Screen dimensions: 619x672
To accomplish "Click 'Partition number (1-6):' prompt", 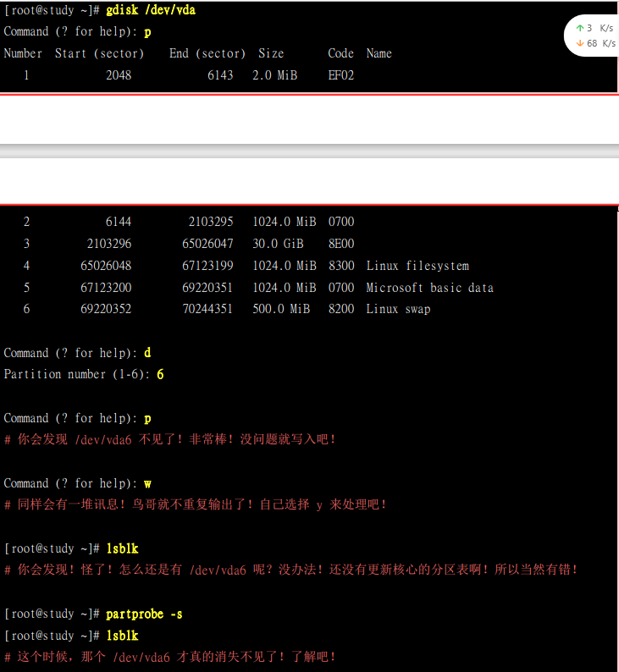I will pyautogui.click(x=77, y=375).
